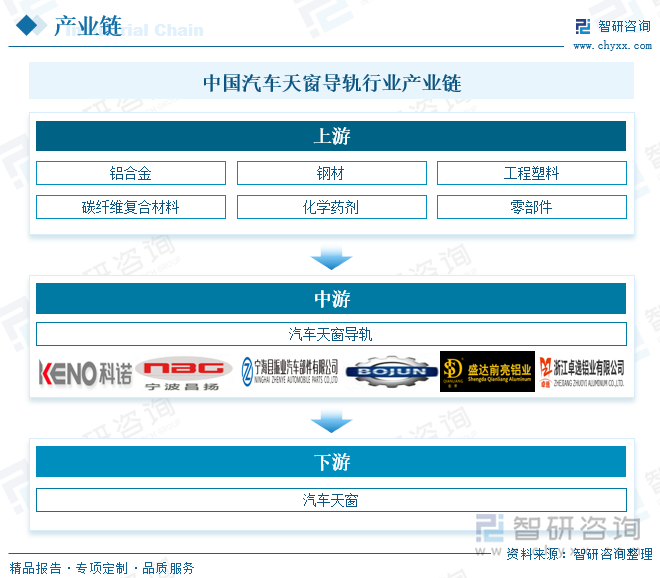
Task: Click the blue diamond icon beside 产业链
Action: pos(27,26)
